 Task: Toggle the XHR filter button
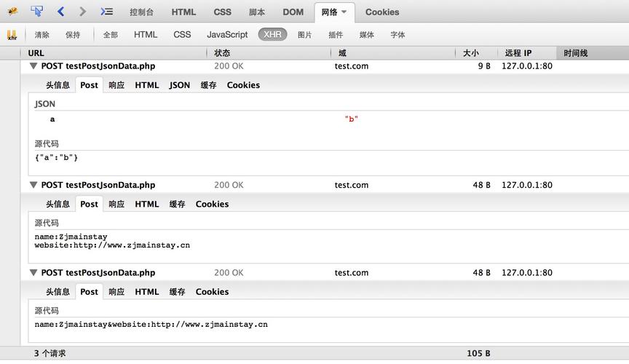coord(272,34)
